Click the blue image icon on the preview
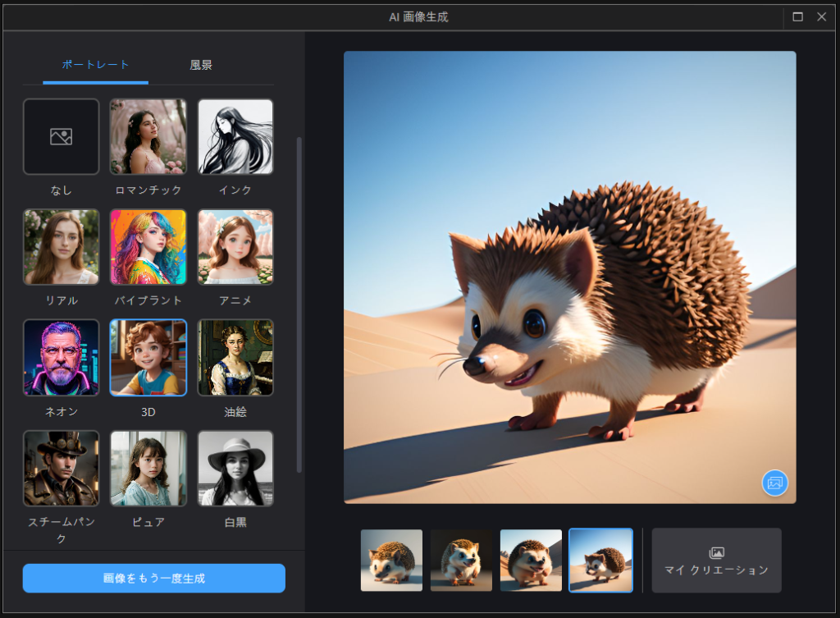Viewport: 840px width, 618px height. 774,483
